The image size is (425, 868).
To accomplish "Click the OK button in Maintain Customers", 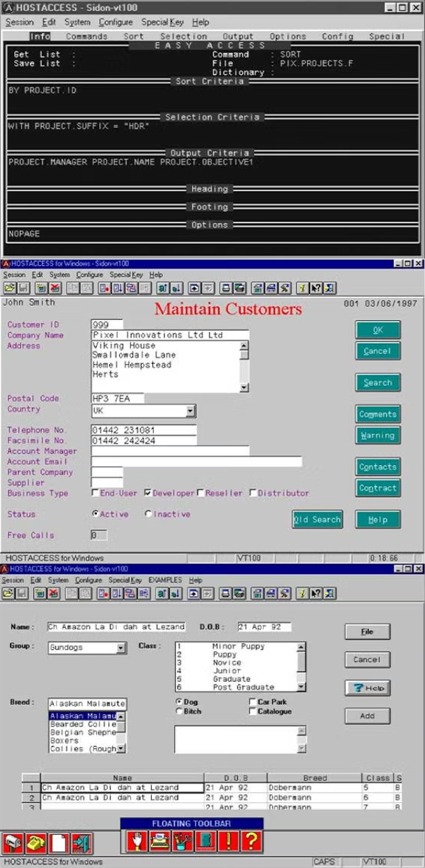I will point(378,330).
